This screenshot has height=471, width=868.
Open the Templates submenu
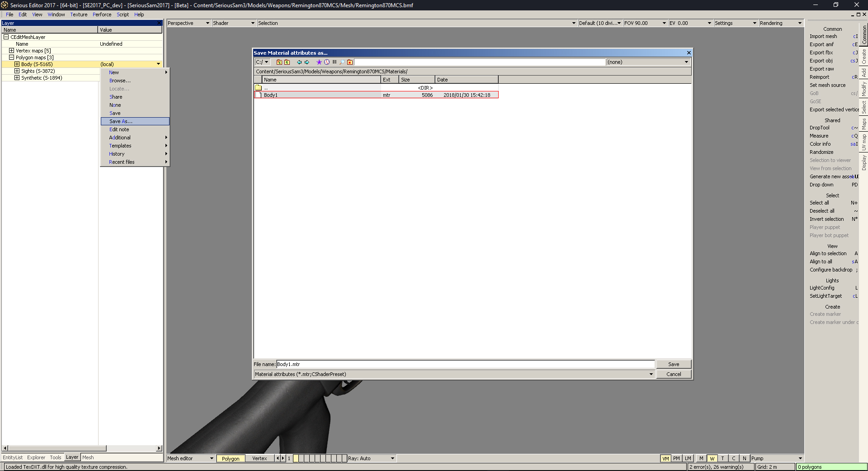click(x=135, y=146)
